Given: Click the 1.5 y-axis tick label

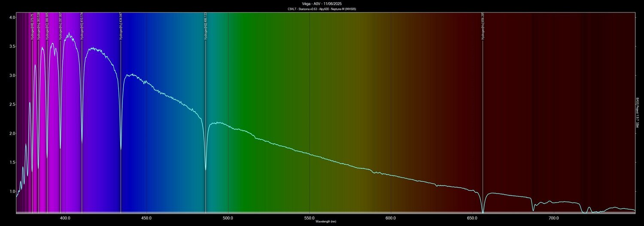Looking at the screenshot, I should click(12, 162).
